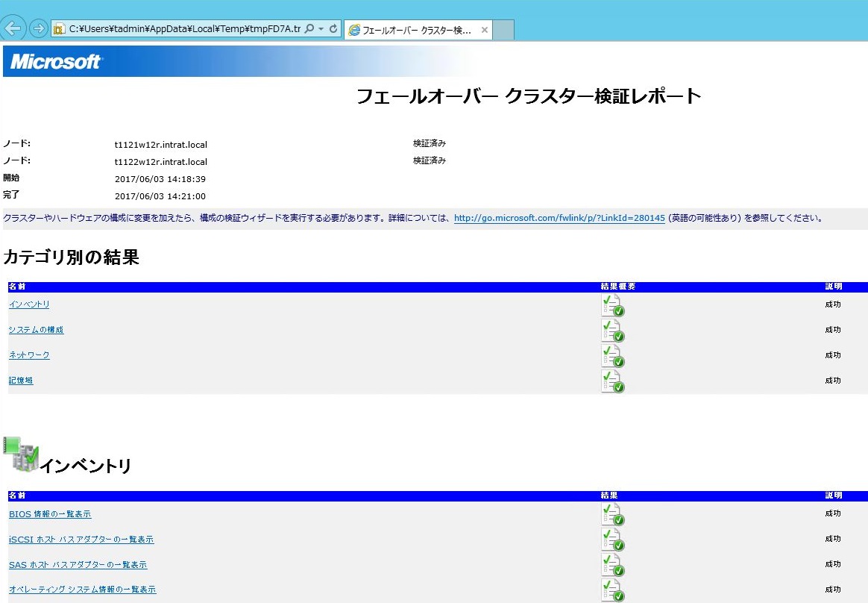Screen dimensions: 868x603
Task: Open the インベントリ category link
Action: click(x=28, y=304)
